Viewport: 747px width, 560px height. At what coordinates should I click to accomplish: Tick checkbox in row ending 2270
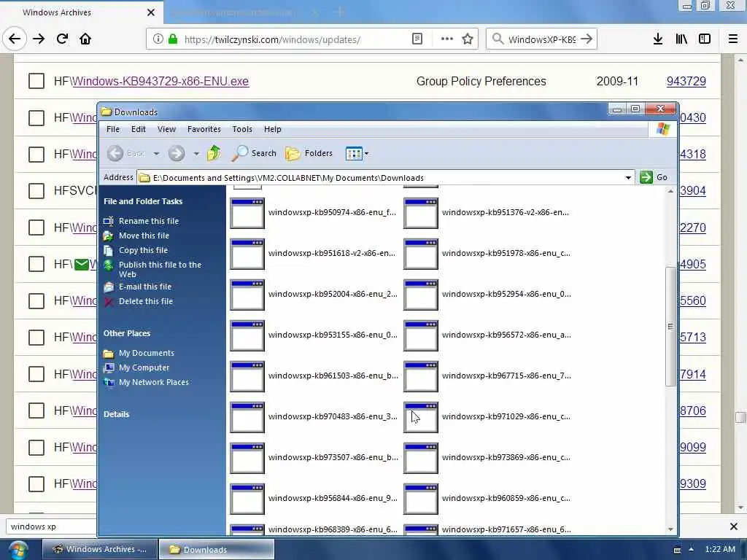(x=36, y=227)
